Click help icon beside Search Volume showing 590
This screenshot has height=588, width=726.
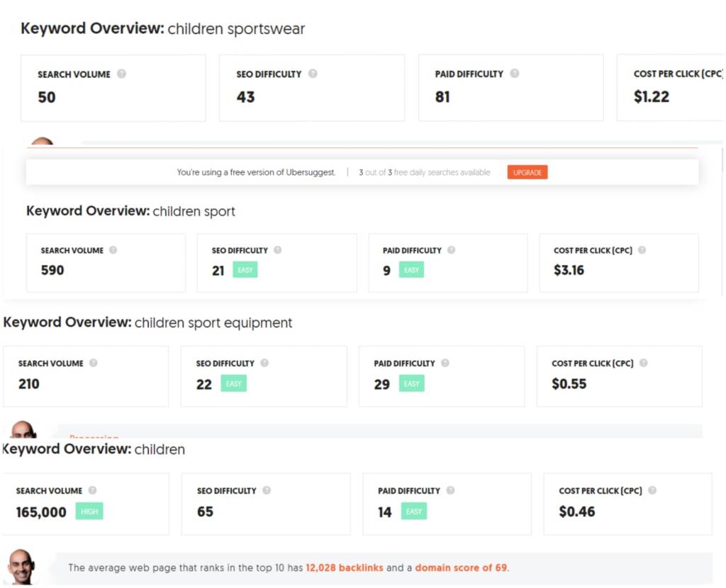113,250
